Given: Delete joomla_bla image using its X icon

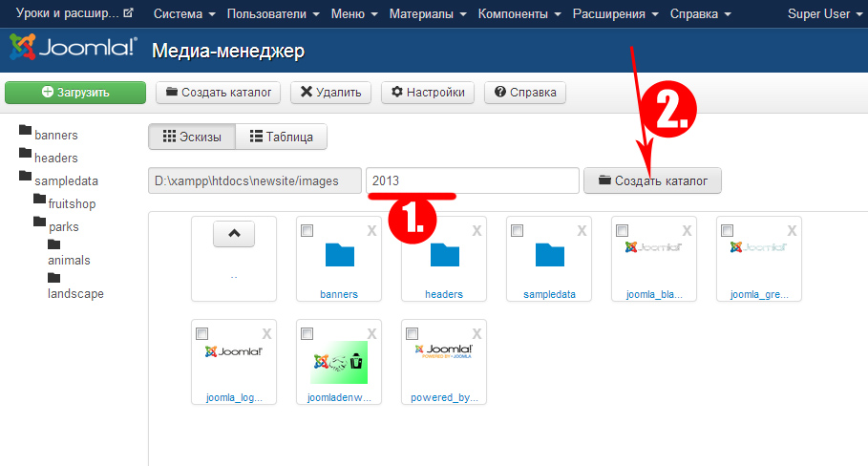Looking at the screenshot, I should tap(686, 231).
